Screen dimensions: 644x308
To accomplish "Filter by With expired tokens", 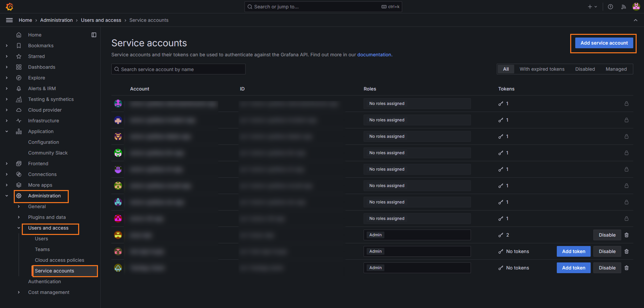I will point(542,69).
